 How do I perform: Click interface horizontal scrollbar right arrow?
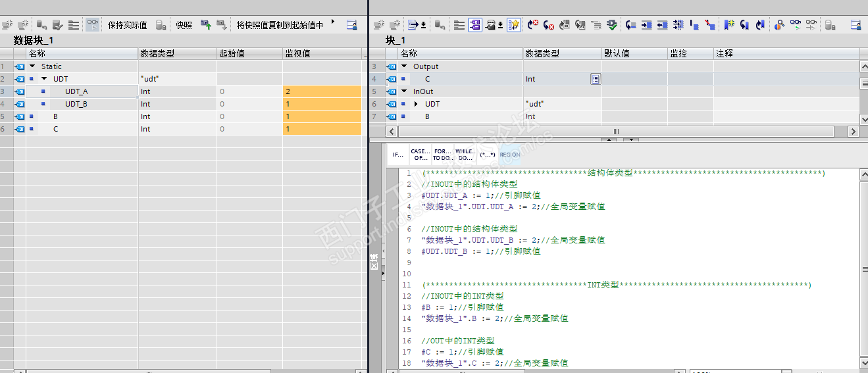[x=854, y=132]
